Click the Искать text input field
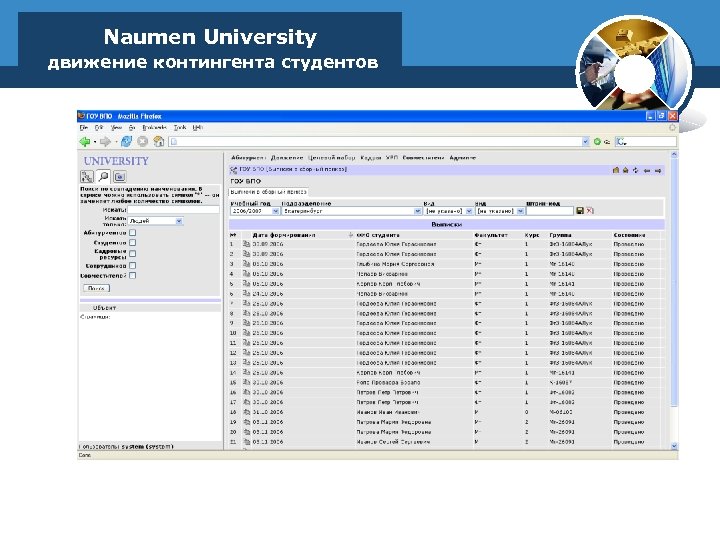 tap(174, 209)
